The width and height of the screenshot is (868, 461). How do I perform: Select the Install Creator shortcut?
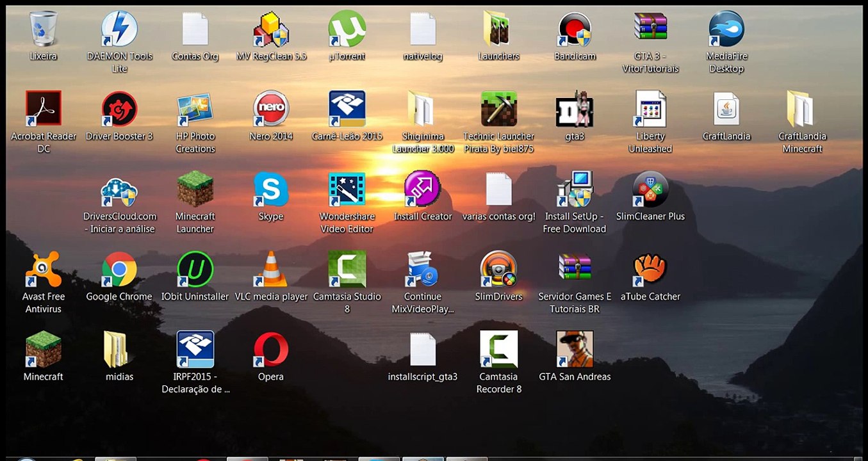(423, 190)
